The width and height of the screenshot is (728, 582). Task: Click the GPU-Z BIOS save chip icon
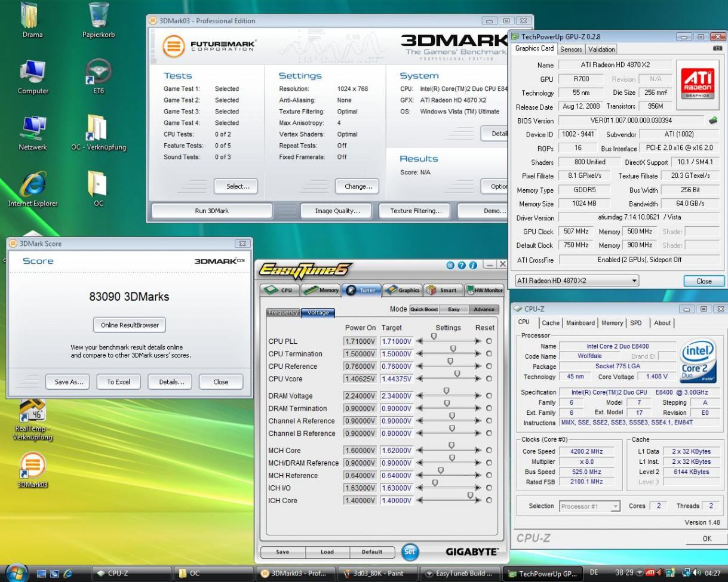(713, 120)
